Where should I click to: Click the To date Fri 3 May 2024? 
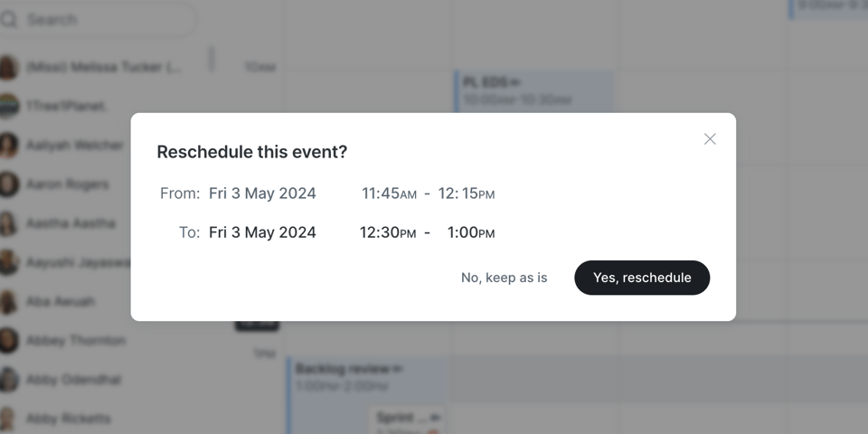262,232
